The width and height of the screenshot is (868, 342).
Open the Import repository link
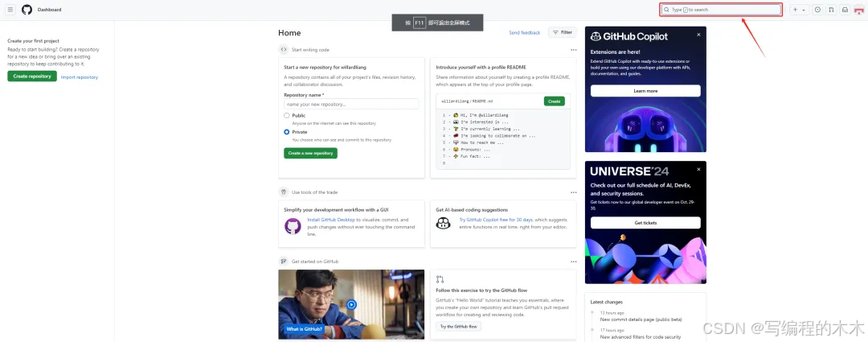tap(79, 77)
